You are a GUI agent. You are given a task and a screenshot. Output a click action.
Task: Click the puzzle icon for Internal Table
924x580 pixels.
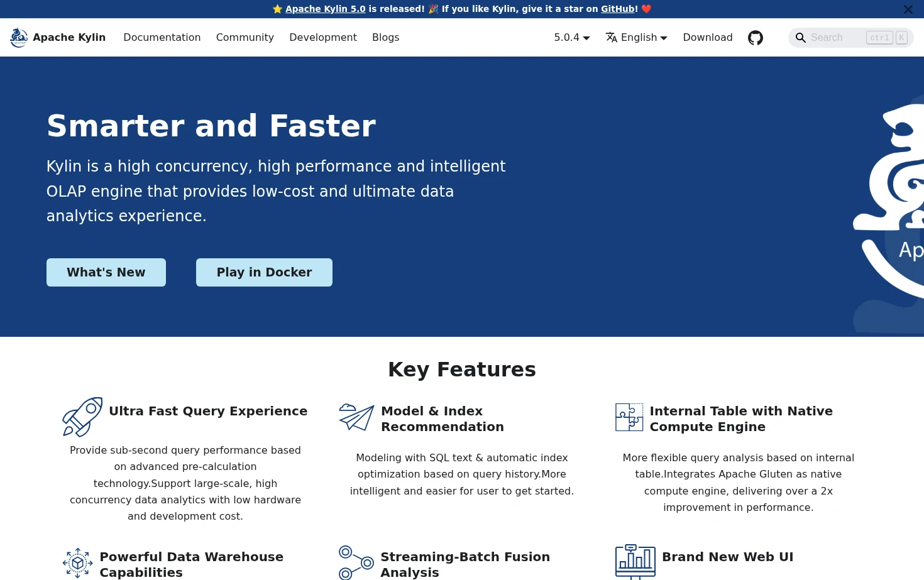pos(629,417)
